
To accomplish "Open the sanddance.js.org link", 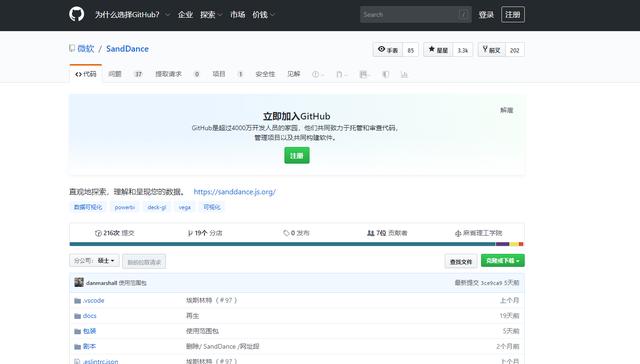I will click(x=235, y=191).
